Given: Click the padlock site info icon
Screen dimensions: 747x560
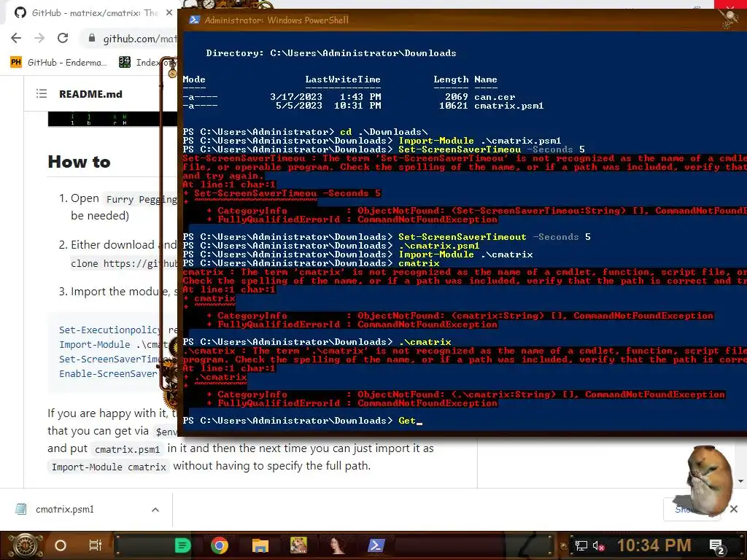Looking at the screenshot, I should click(92, 38).
